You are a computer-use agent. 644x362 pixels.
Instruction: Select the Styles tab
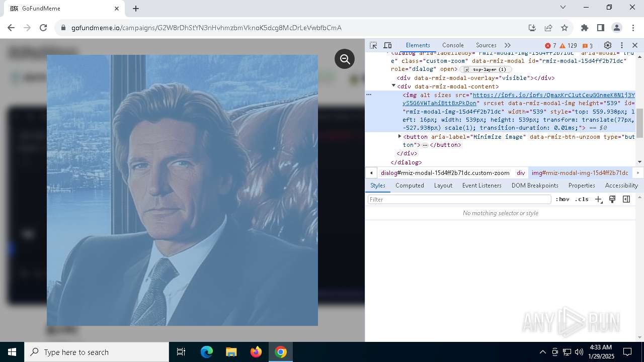378,186
